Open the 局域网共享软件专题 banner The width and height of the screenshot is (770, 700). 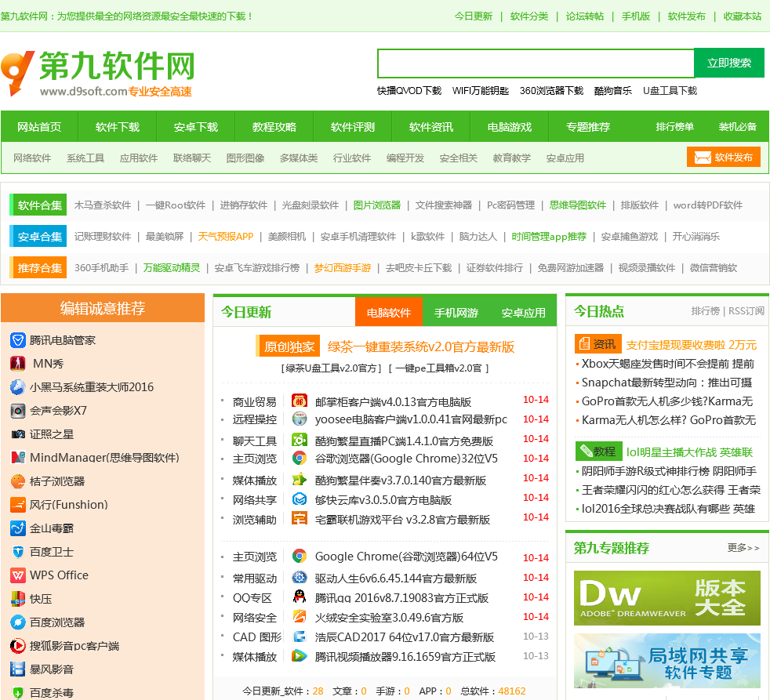(x=666, y=661)
